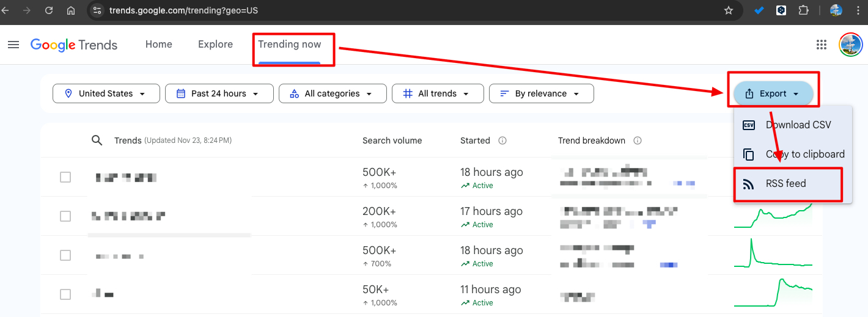Reload the page using the browser refresh icon
This screenshot has height=317, width=868.
(x=49, y=10)
